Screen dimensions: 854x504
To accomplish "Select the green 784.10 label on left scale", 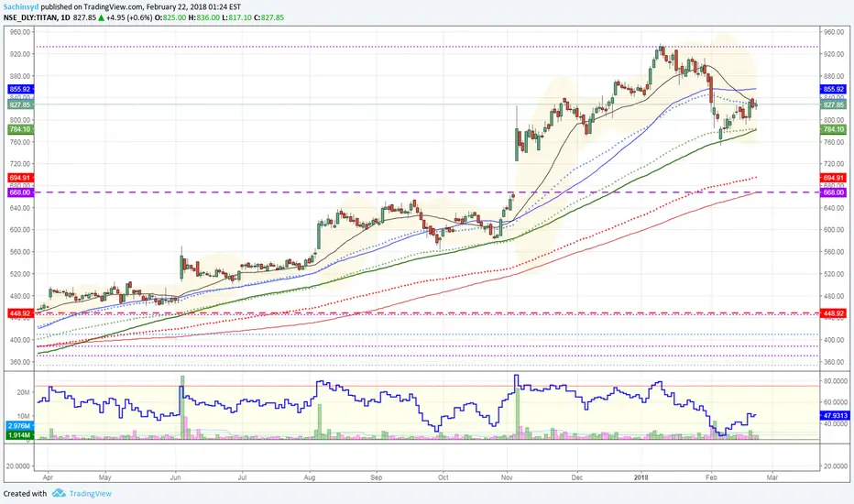I will [20, 129].
